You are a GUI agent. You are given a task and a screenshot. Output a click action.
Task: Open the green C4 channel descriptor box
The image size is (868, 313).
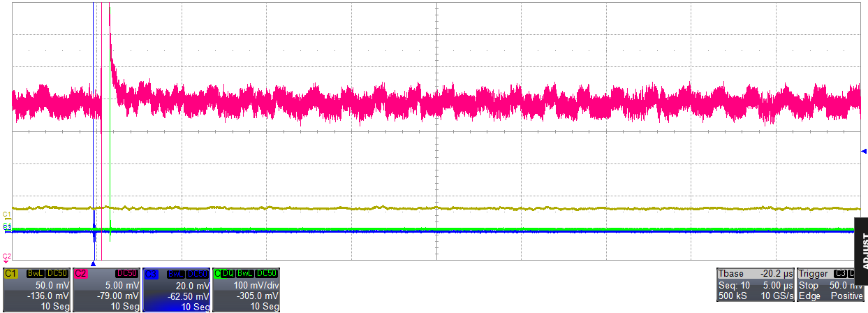(246, 289)
